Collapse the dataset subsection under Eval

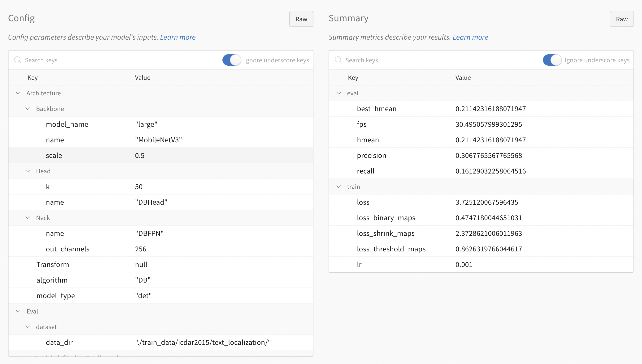27,327
